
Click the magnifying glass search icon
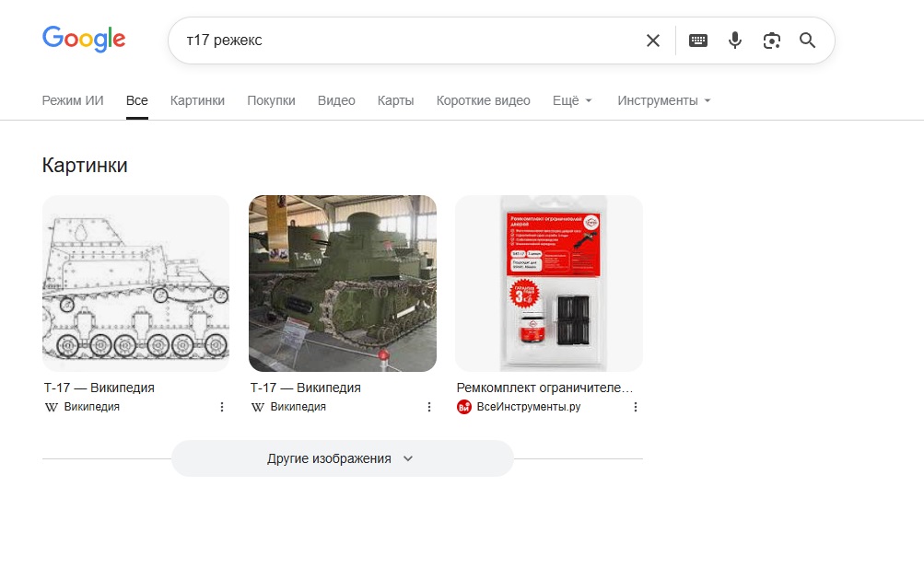[x=808, y=41]
